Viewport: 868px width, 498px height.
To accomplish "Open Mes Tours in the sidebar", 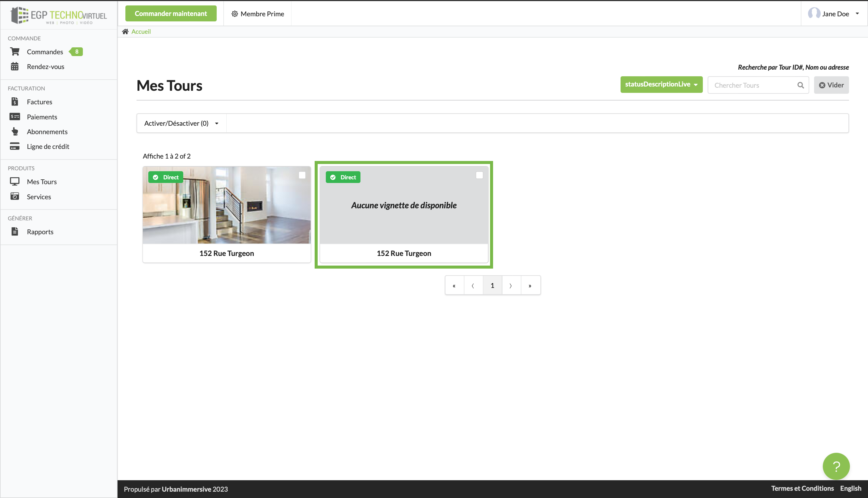I will (x=42, y=181).
